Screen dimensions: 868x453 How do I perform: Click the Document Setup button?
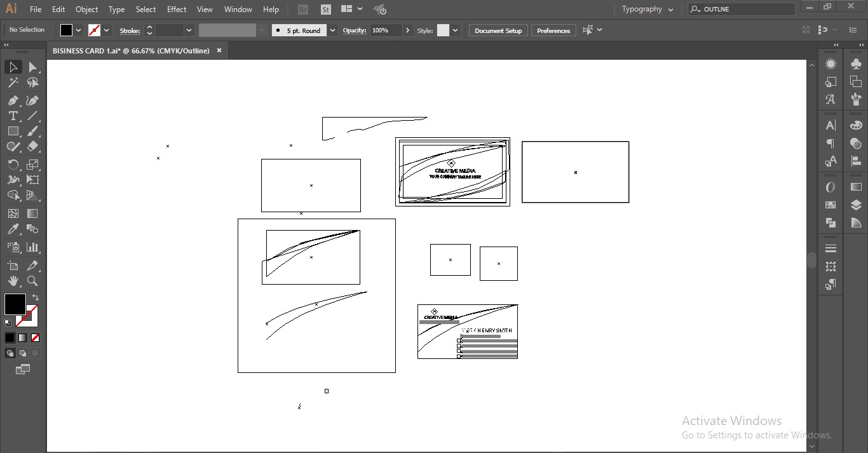pos(498,30)
